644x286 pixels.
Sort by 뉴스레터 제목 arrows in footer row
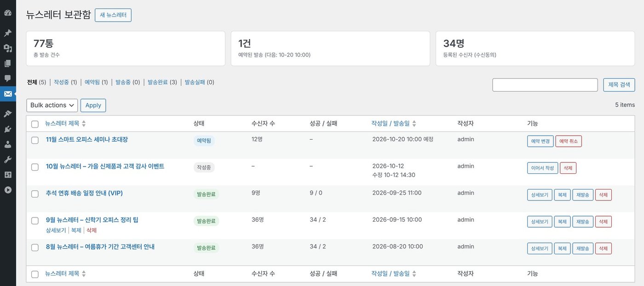tap(84, 274)
